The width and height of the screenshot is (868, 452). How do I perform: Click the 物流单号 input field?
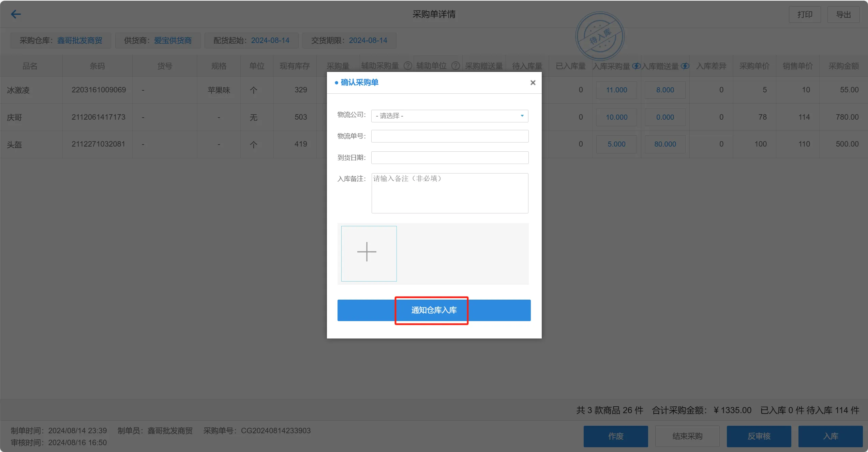[x=449, y=136]
